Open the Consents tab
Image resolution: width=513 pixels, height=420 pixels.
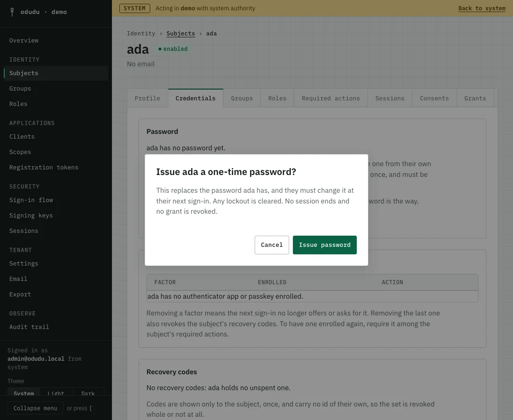(x=434, y=98)
